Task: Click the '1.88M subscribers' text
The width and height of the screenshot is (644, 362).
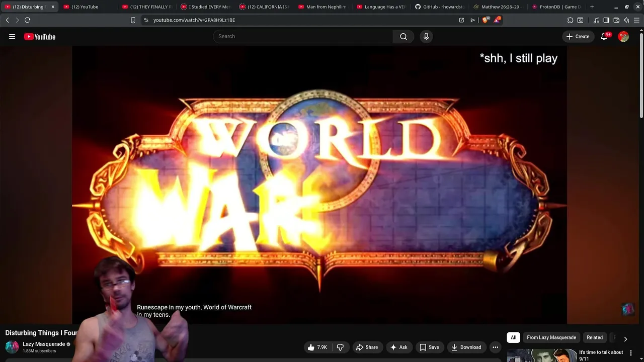Action: (x=39, y=351)
